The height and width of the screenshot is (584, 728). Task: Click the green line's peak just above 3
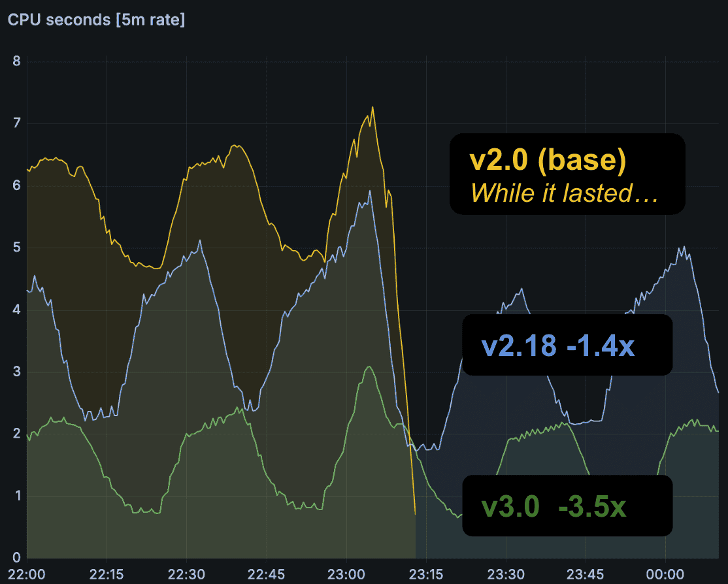pyautogui.click(x=369, y=366)
